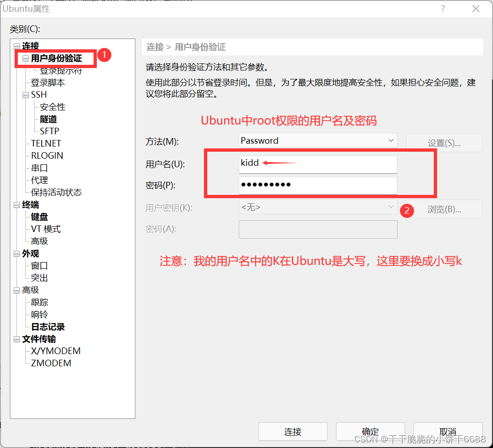Select 响铃 under 高级

[x=39, y=315]
